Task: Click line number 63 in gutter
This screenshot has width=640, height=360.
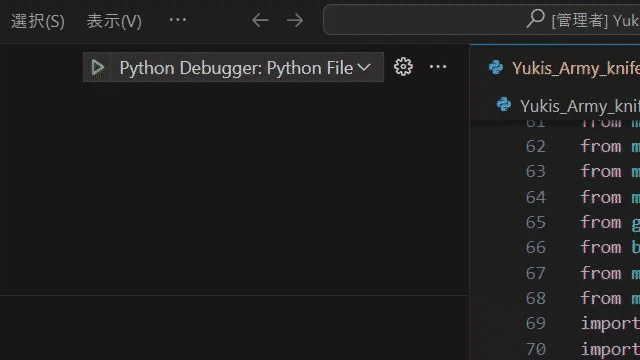Action: click(x=536, y=171)
